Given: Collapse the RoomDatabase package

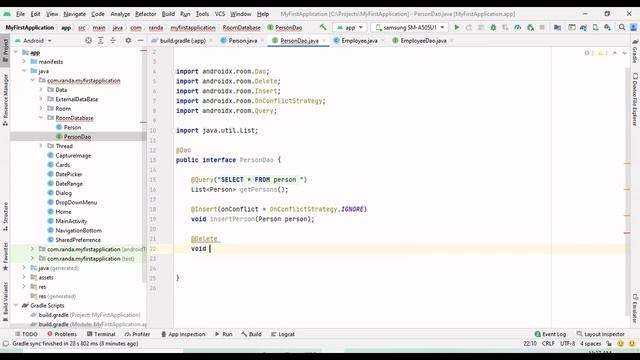Looking at the screenshot, I should 41,118.
